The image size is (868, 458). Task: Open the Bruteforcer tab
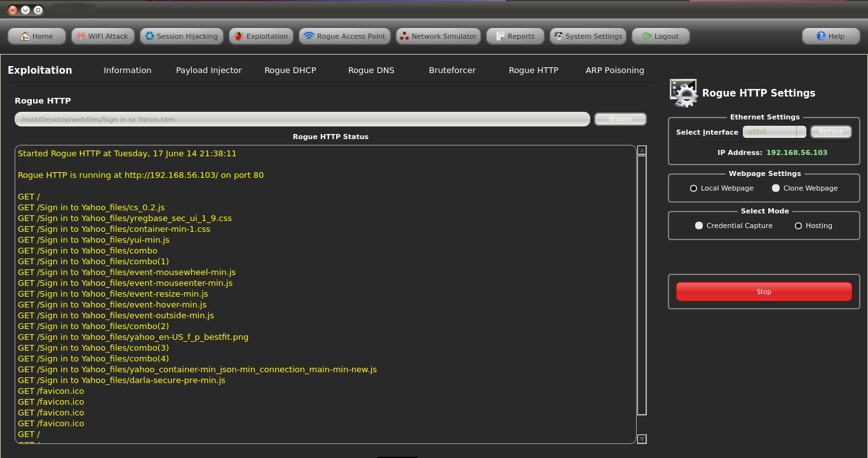coord(452,71)
